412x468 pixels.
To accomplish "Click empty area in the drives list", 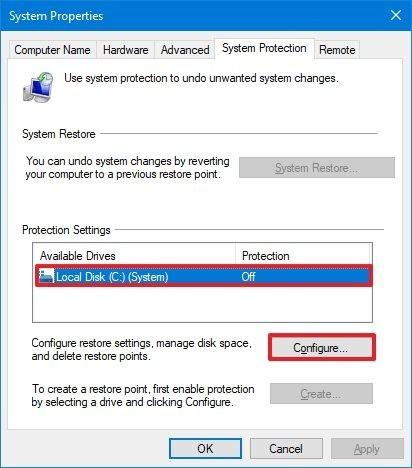I will (202, 304).
